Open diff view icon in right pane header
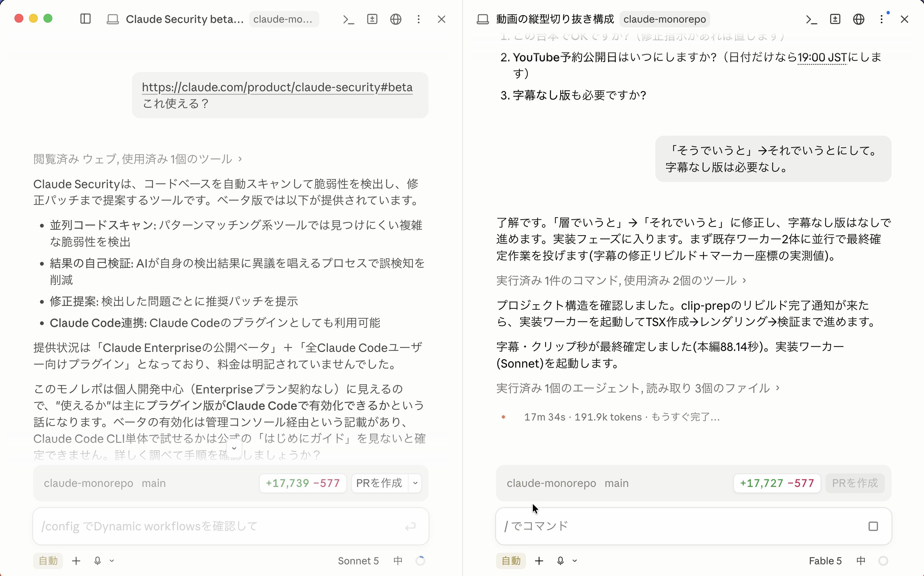The width and height of the screenshot is (924, 576). [x=835, y=19]
